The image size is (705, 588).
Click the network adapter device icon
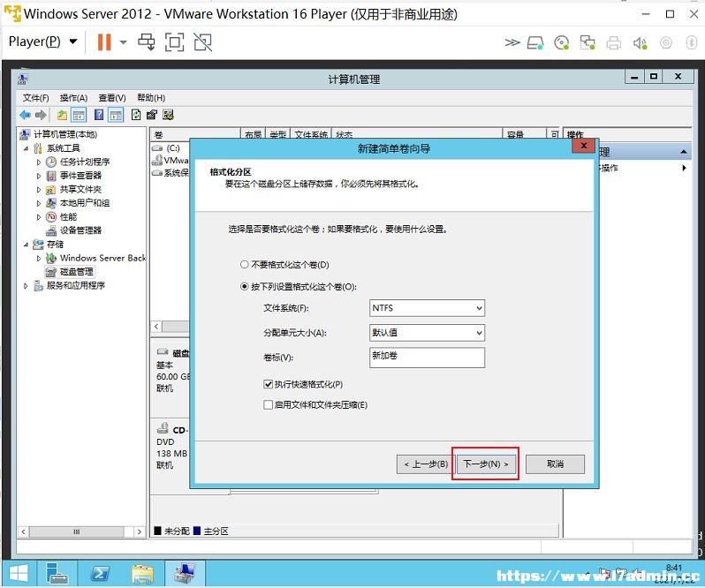tap(587, 42)
